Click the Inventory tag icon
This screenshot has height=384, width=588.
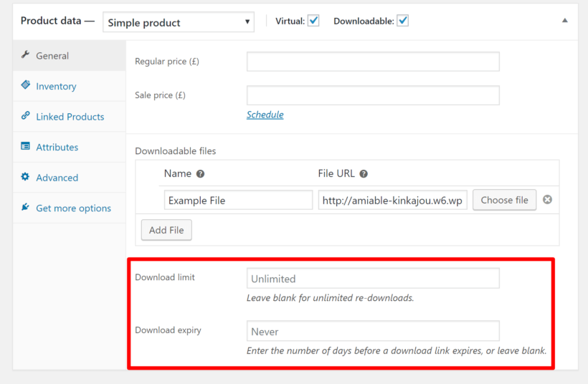click(x=26, y=85)
